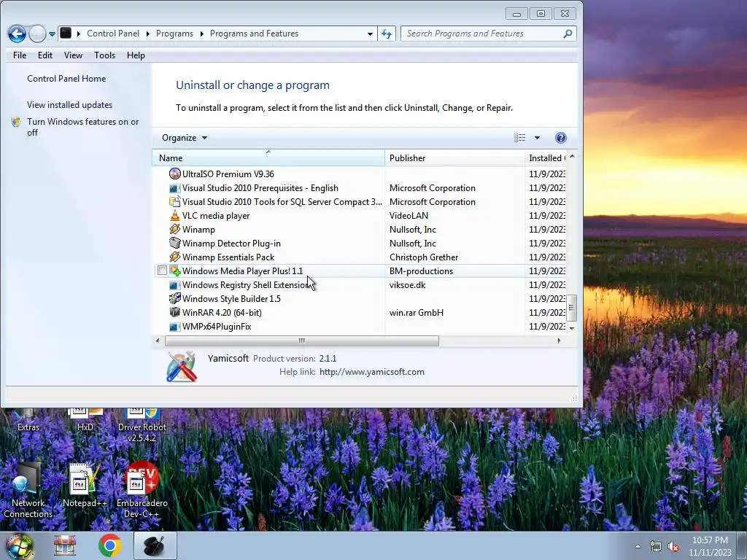Click the scroll-down arrow of program list
The height and width of the screenshot is (560, 747).
(x=572, y=329)
